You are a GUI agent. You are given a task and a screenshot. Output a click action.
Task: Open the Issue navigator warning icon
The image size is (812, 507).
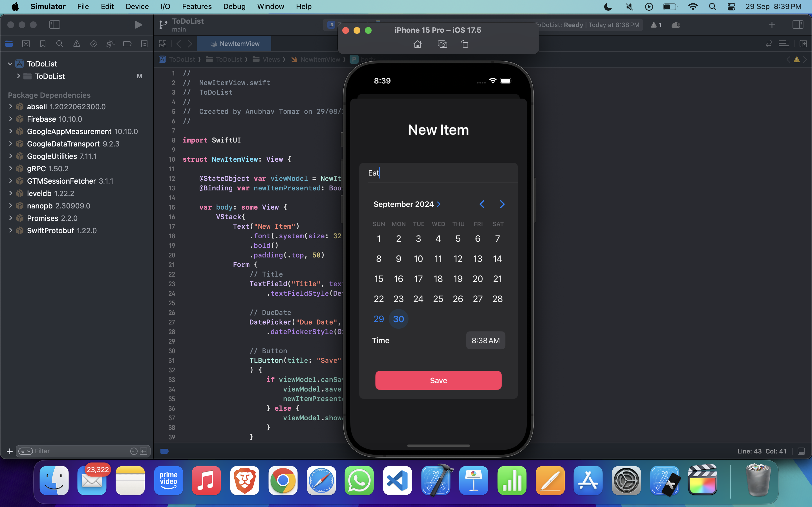tap(76, 44)
